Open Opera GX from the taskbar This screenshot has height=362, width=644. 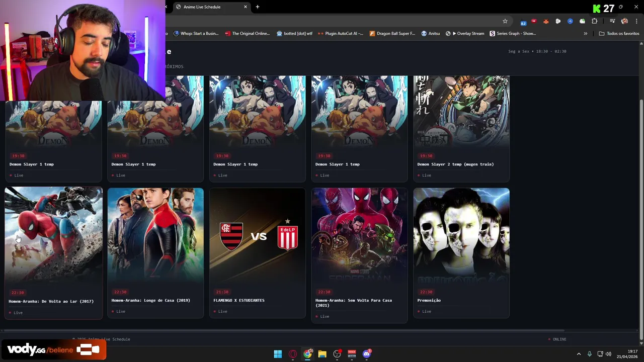293,354
